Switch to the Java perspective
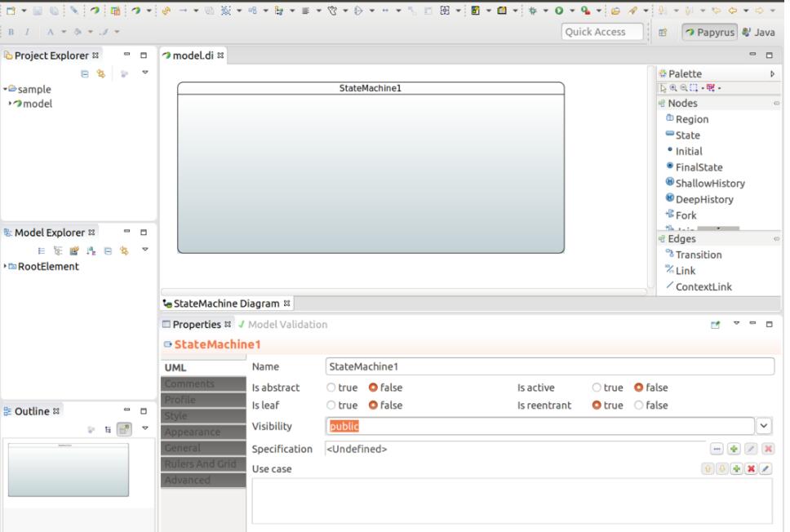The height and width of the screenshot is (532, 790). (758, 32)
